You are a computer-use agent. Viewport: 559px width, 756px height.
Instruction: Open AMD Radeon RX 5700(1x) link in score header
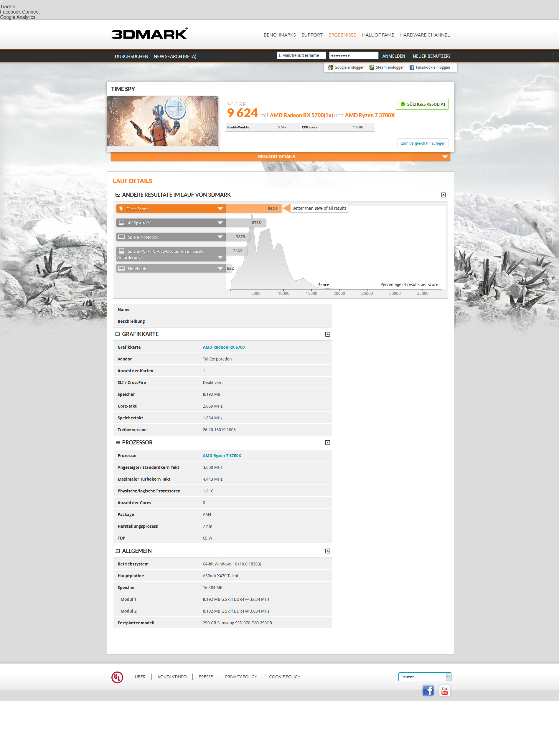[301, 115]
